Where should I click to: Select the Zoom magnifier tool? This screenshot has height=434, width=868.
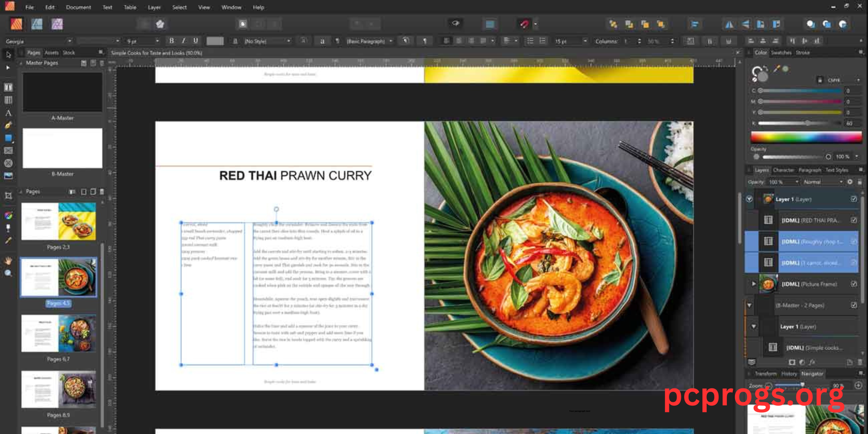(x=8, y=273)
